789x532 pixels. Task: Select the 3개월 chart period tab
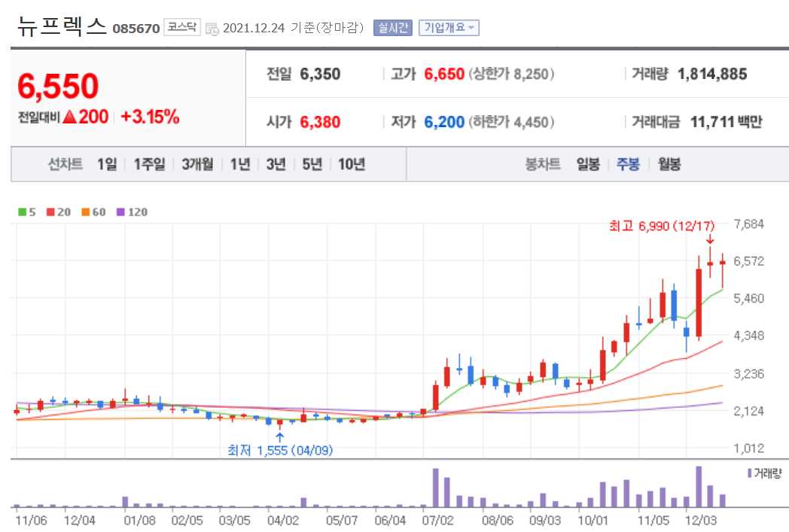(196, 164)
